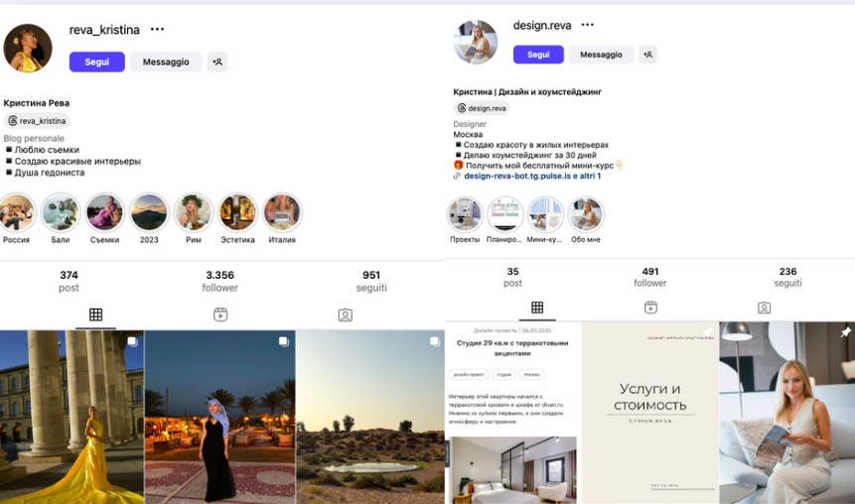Viewport: 855px width, 504px height.
Task: Click Segui button on design.reva profile
Action: click(x=538, y=55)
